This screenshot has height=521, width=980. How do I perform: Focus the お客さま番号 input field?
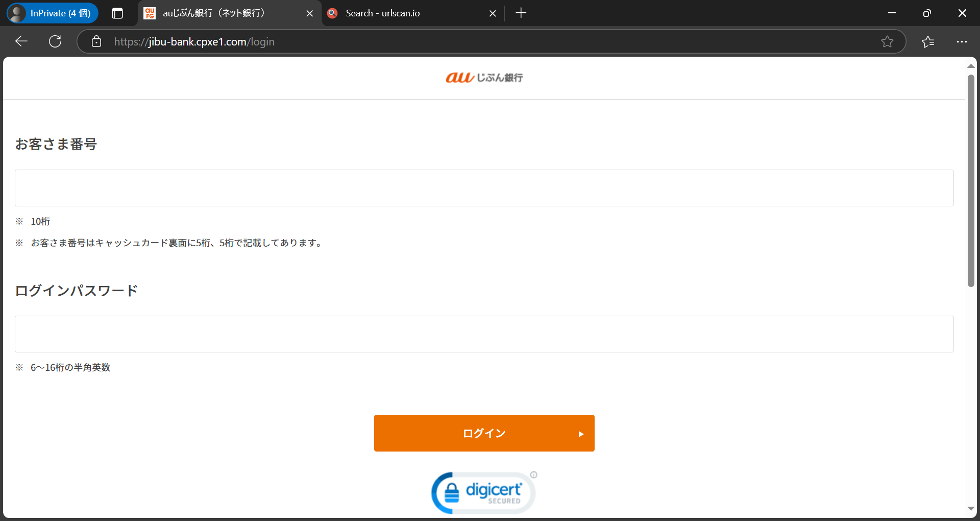coord(484,188)
